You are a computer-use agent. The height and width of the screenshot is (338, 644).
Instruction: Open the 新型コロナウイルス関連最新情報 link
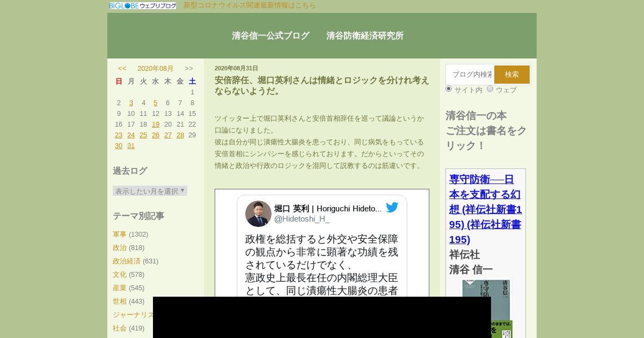[250, 5]
